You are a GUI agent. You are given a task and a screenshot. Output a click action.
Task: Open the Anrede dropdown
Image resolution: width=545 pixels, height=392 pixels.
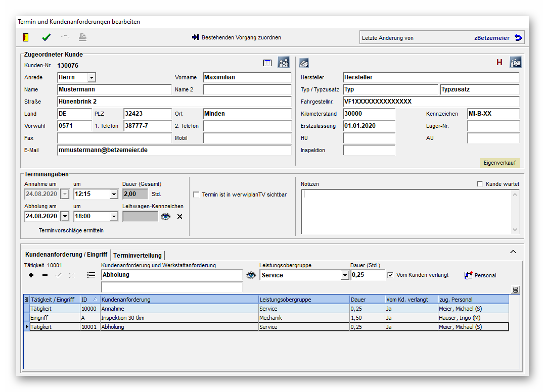92,77
